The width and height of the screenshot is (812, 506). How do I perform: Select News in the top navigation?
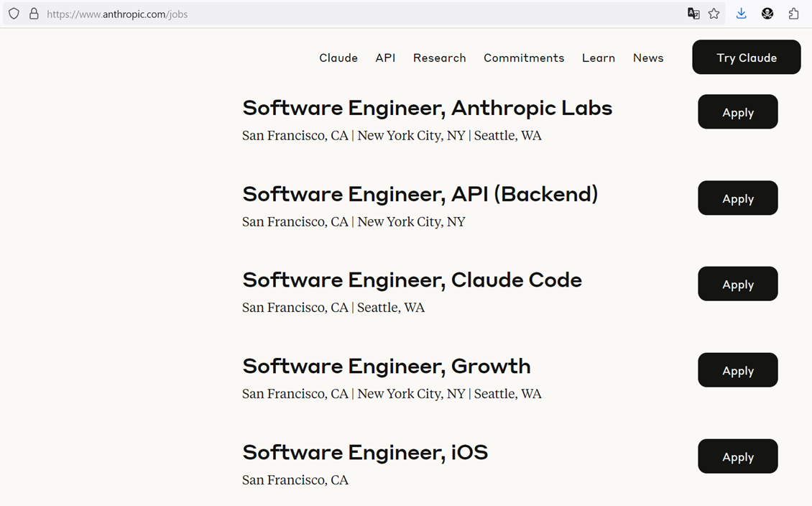(x=648, y=58)
